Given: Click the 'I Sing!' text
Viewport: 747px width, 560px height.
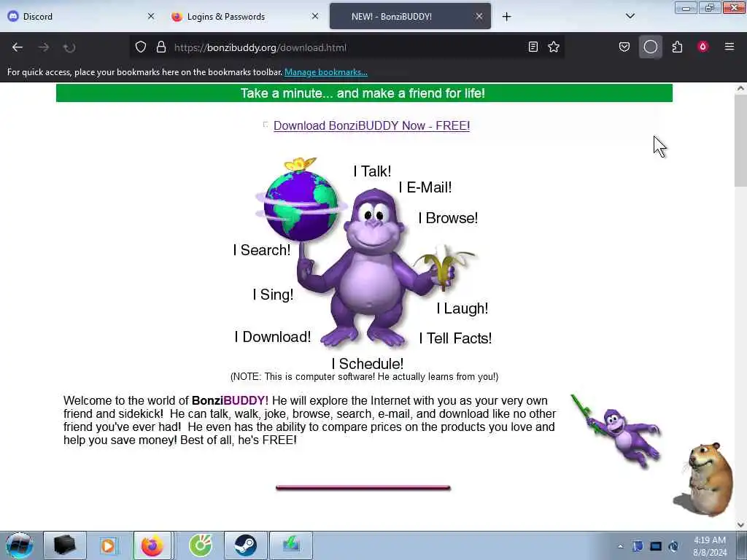Looking at the screenshot, I should (x=273, y=295).
